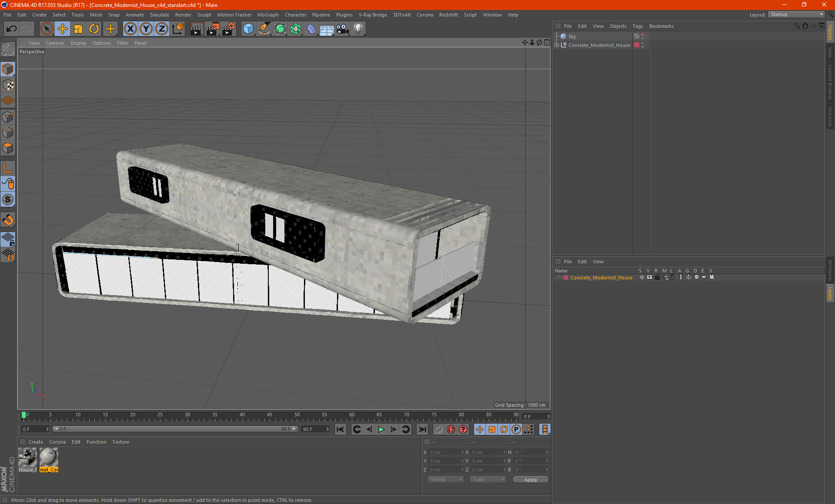This screenshot has width=835, height=504.
Task: Click Concrete_Modernist_House layer color swatch
Action: (x=566, y=278)
